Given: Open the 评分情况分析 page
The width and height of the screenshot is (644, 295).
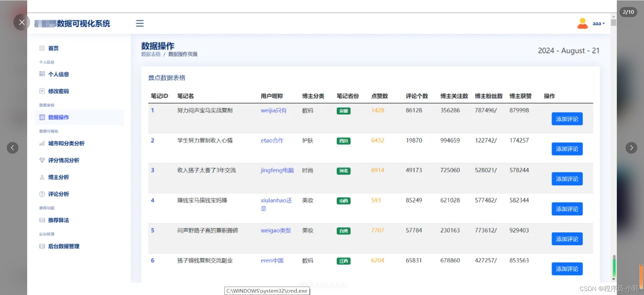Looking at the screenshot, I should 64,160.
